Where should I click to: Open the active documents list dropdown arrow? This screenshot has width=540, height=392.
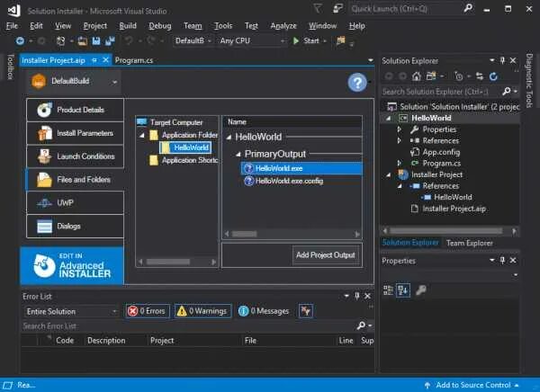[370, 60]
